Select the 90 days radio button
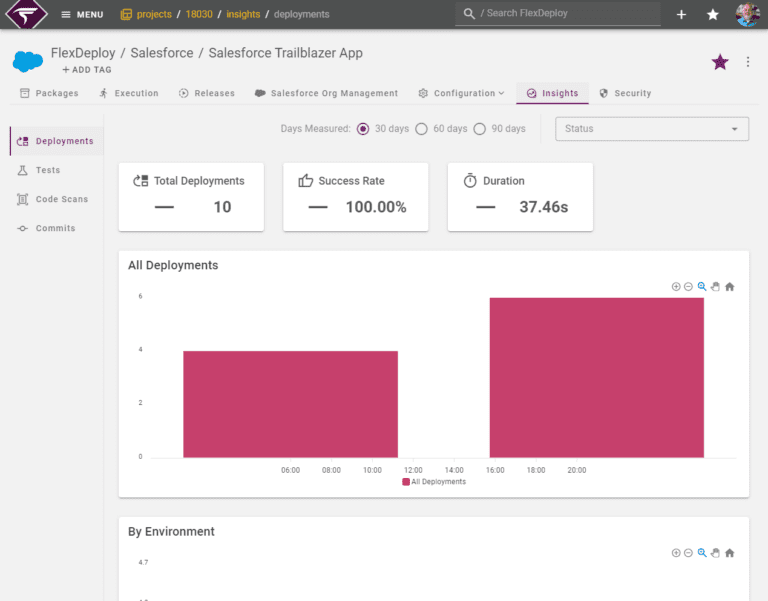 coord(480,129)
